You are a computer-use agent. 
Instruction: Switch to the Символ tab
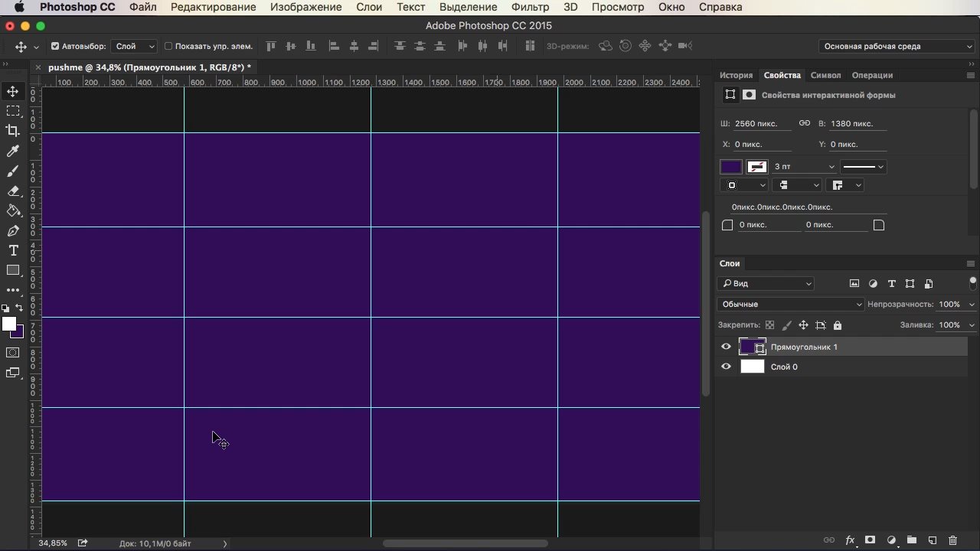tap(825, 75)
